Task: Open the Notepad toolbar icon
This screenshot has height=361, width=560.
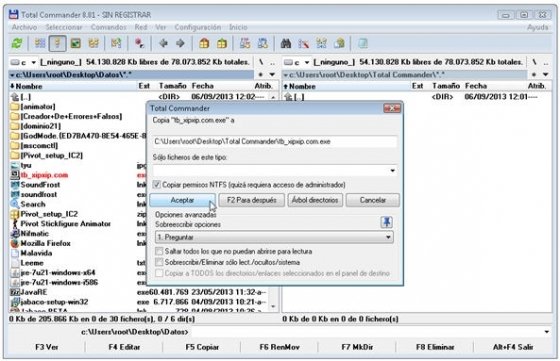Action: click(x=362, y=43)
